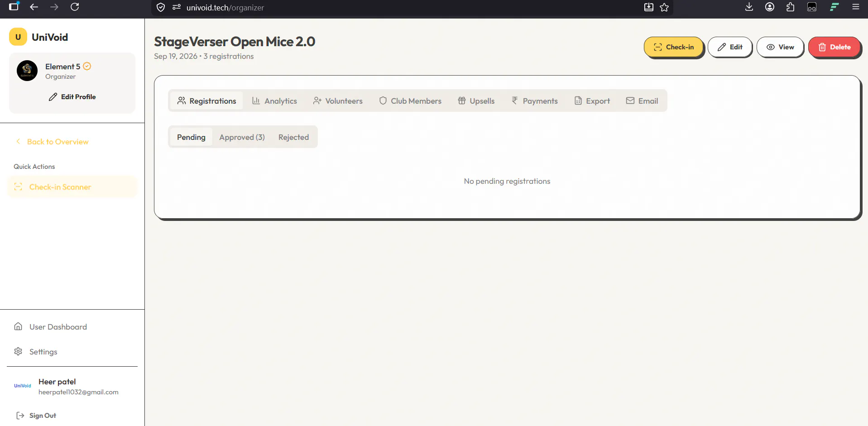
Task: Switch to the Email tab
Action: point(642,101)
